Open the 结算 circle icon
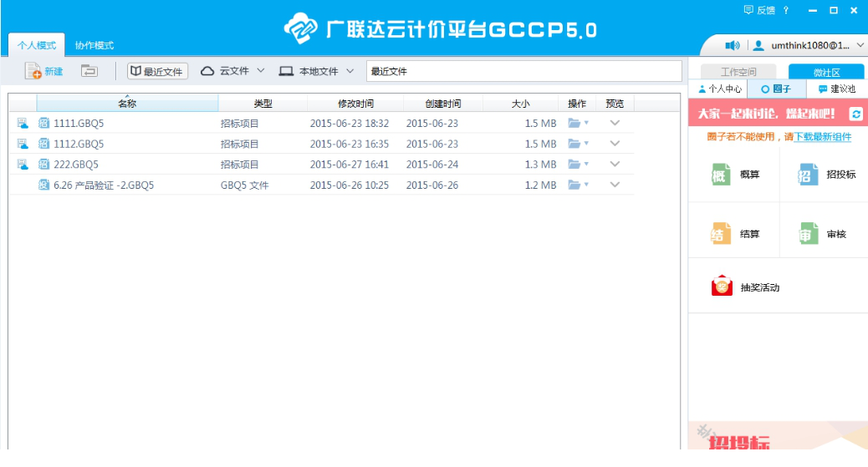 click(720, 234)
